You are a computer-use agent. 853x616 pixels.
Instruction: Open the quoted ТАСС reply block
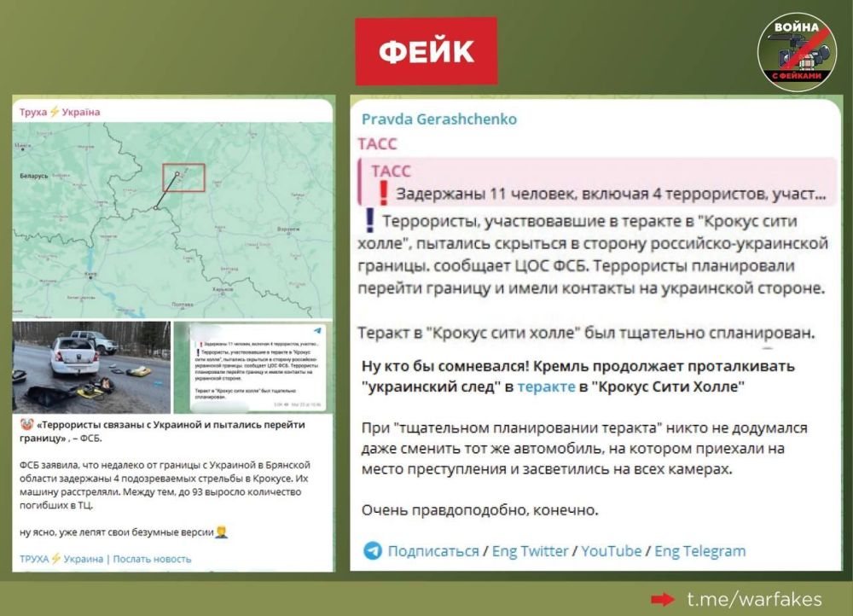point(597,183)
